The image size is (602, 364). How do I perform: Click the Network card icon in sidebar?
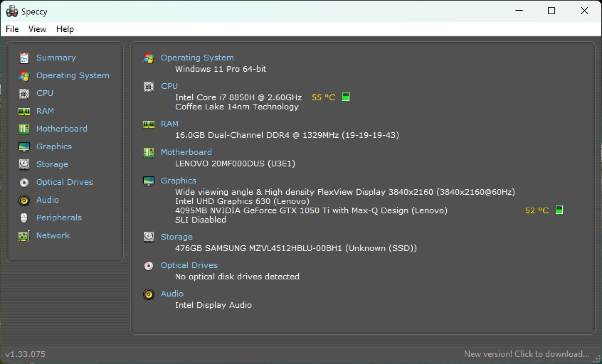(24, 236)
